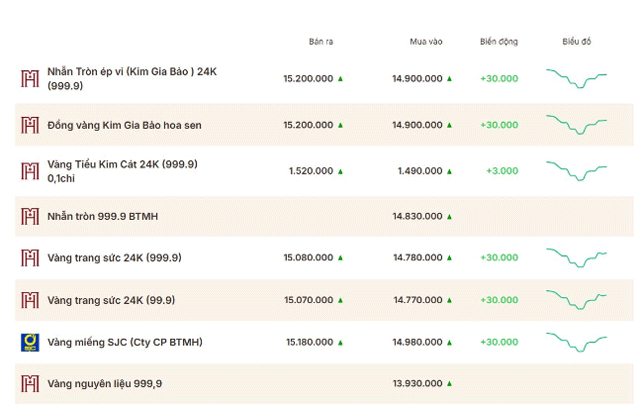
Task: Click the logo next to Nhẫn tròn 999.9 BTMH
Action: (30, 216)
